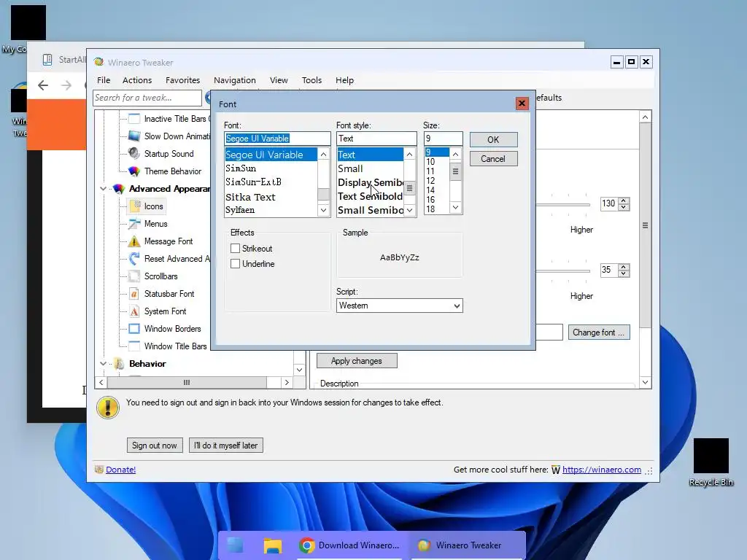Switch to Chrome Download Winaero taskbar item

(x=349, y=545)
